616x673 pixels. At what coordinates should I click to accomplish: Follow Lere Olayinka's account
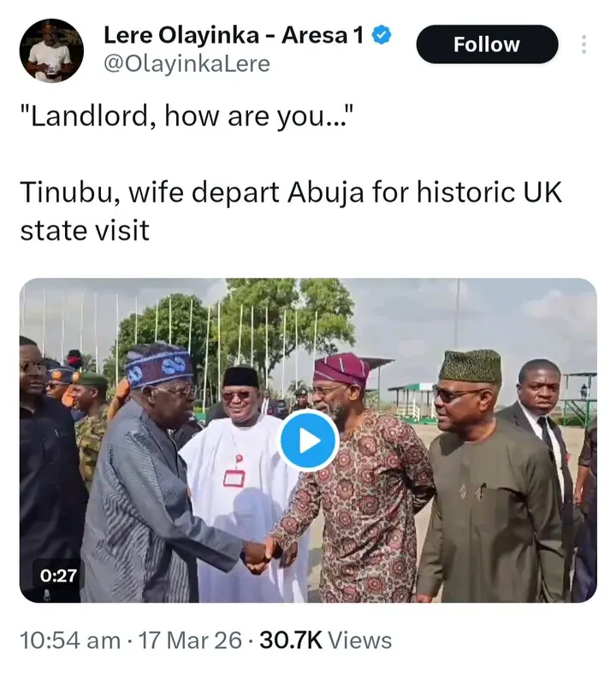(x=486, y=44)
